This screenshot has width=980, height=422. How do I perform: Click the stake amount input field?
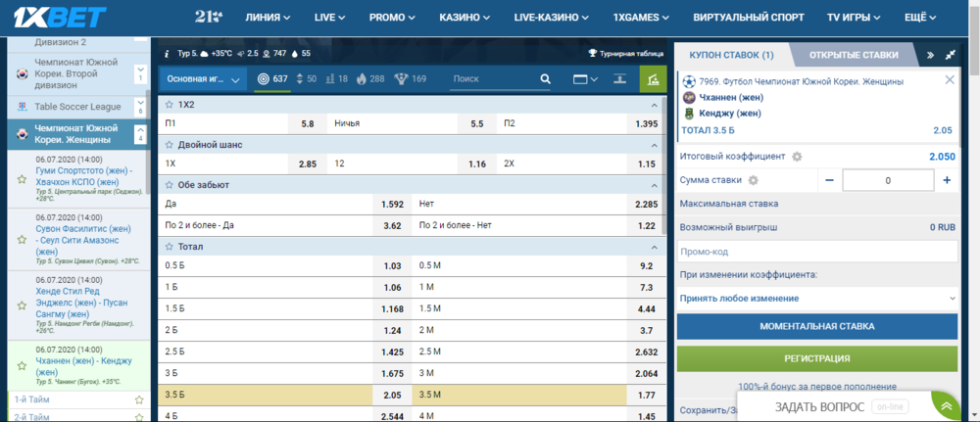(x=888, y=180)
